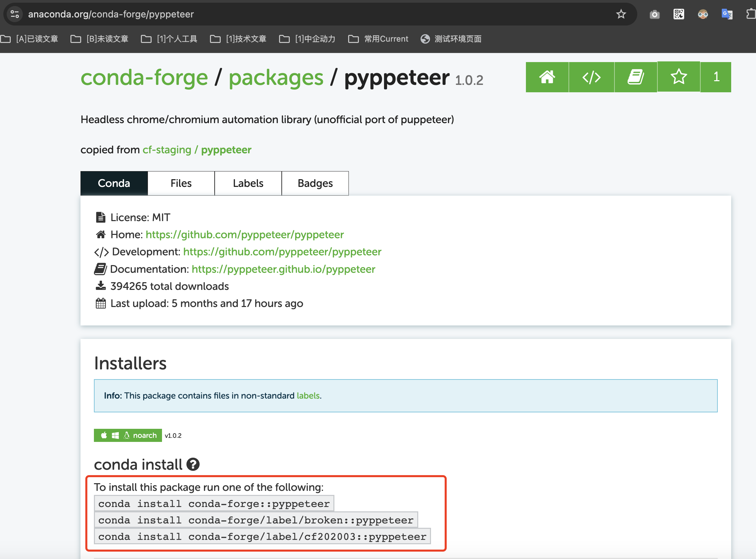The height and width of the screenshot is (559, 756).
Task: Open the [B]未读文章 bookmark folder
Action: (99, 39)
